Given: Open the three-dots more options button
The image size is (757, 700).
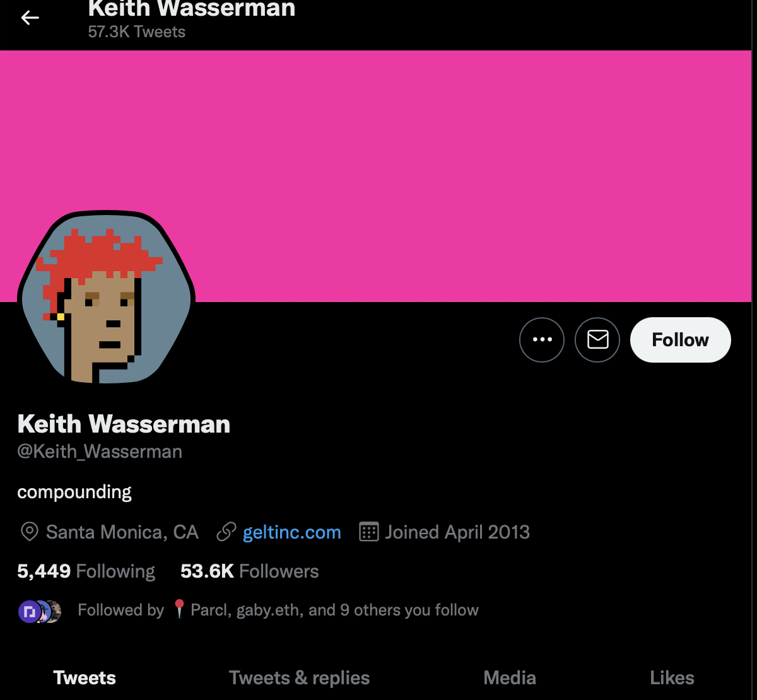Looking at the screenshot, I should pyautogui.click(x=542, y=340).
